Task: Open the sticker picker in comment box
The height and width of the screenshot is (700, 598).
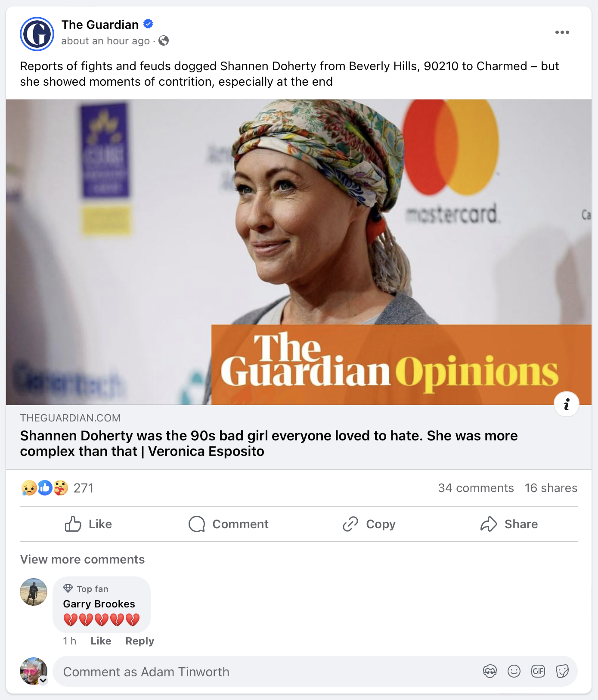Action: pyautogui.click(x=562, y=671)
